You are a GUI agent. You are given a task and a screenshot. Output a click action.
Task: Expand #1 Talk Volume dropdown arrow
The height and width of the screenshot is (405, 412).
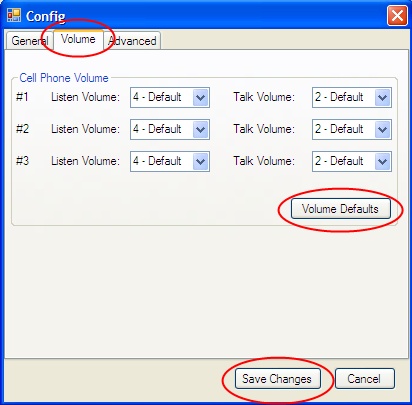[383, 98]
